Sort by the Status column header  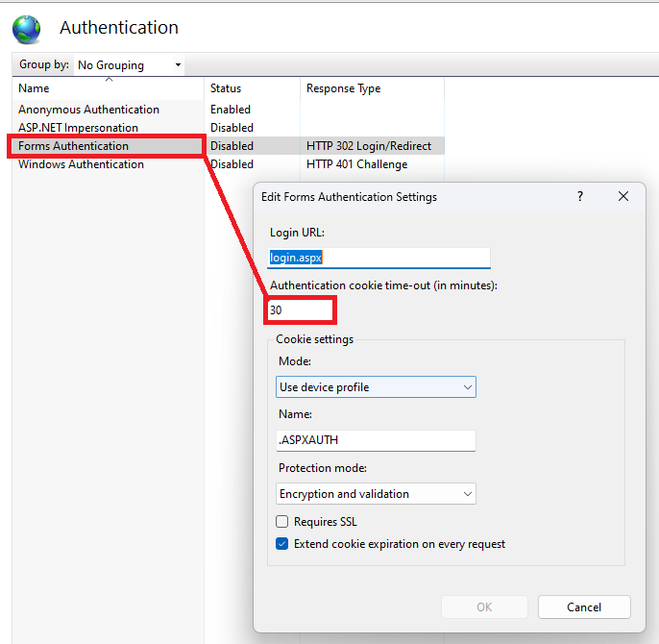click(x=252, y=88)
